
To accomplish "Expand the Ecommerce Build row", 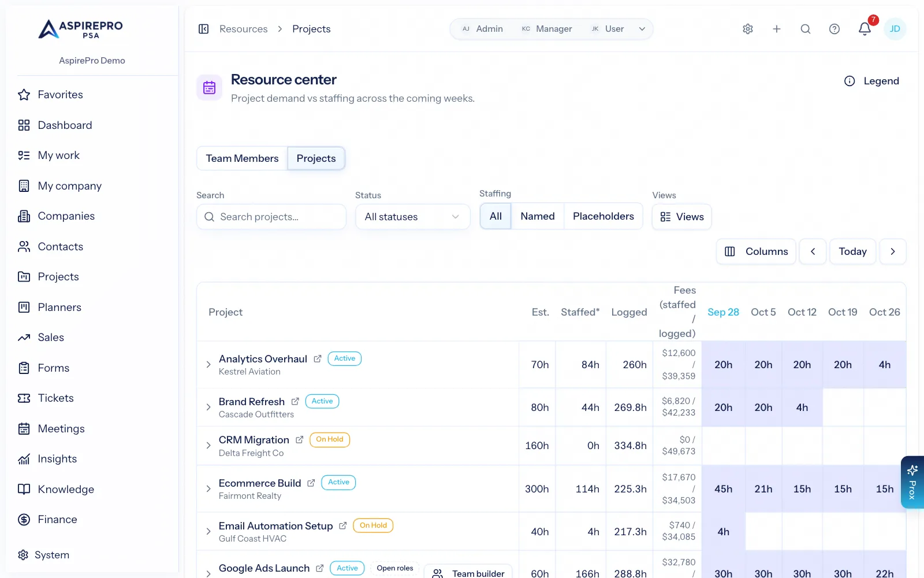I will point(208,489).
